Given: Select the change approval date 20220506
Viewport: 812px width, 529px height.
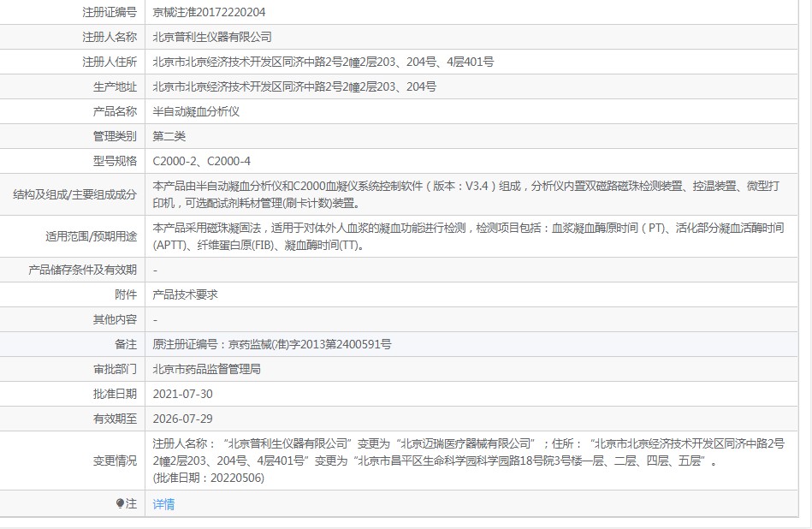Looking at the screenshot, I should pyautogui.click(x=237, y=477).
